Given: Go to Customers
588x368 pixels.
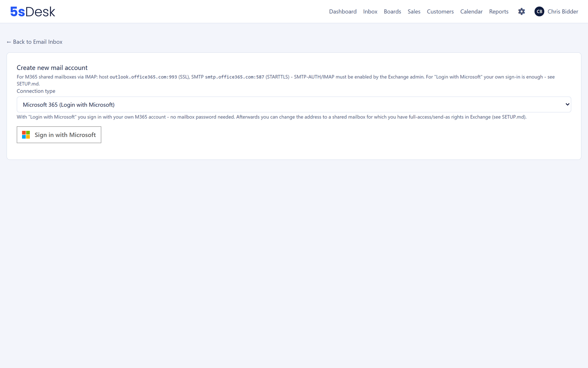Looking at the screenshot, I should pos(440,11).
